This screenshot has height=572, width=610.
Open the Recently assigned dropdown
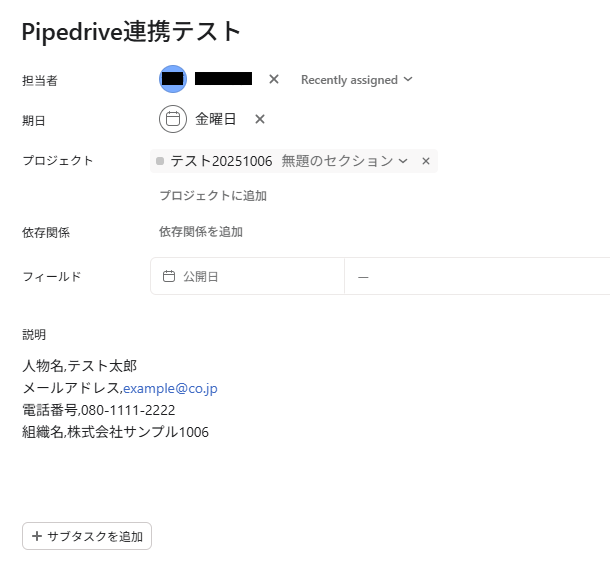(356, 80)
